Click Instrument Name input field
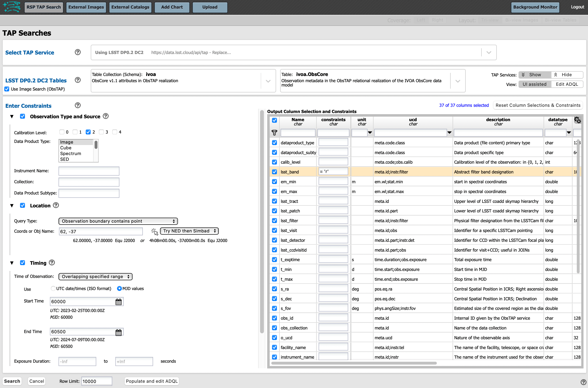 point(89,171)
